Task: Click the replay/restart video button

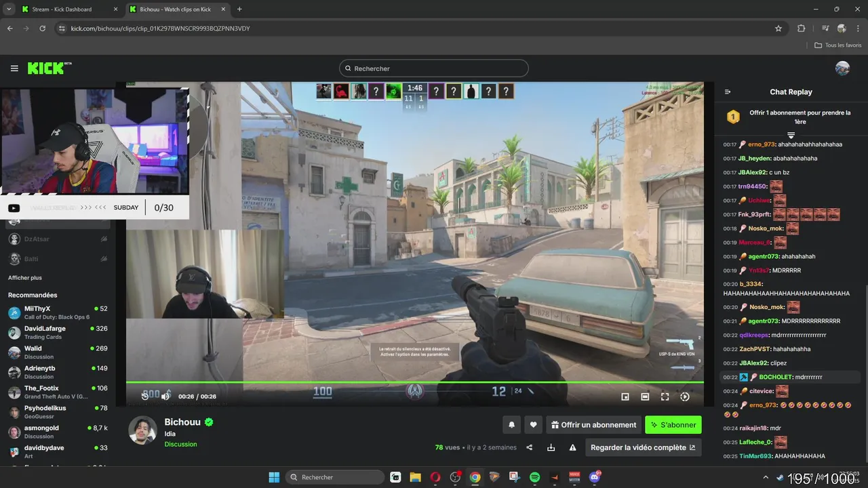Action: tap(144, 396)
